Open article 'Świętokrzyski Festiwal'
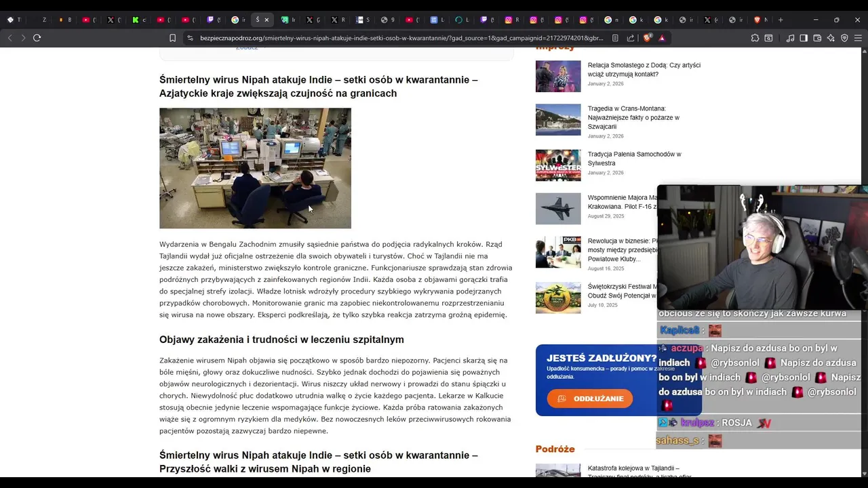This screenshot has width=868, height=488. 623,291
